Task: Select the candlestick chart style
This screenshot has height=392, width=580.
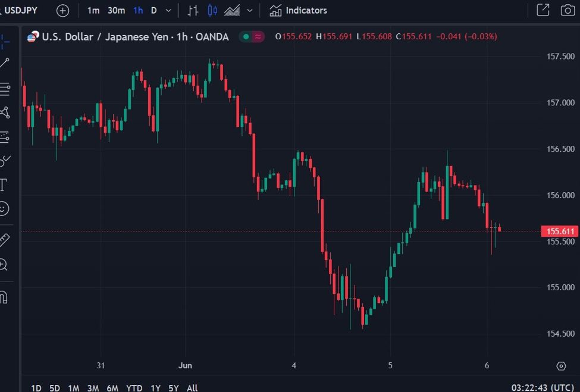Action: tap(212, 11)
